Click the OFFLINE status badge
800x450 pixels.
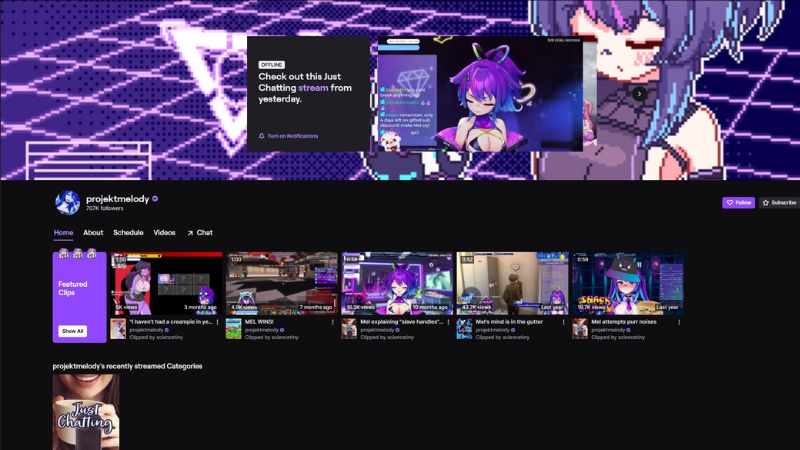(x=271, y=65)
